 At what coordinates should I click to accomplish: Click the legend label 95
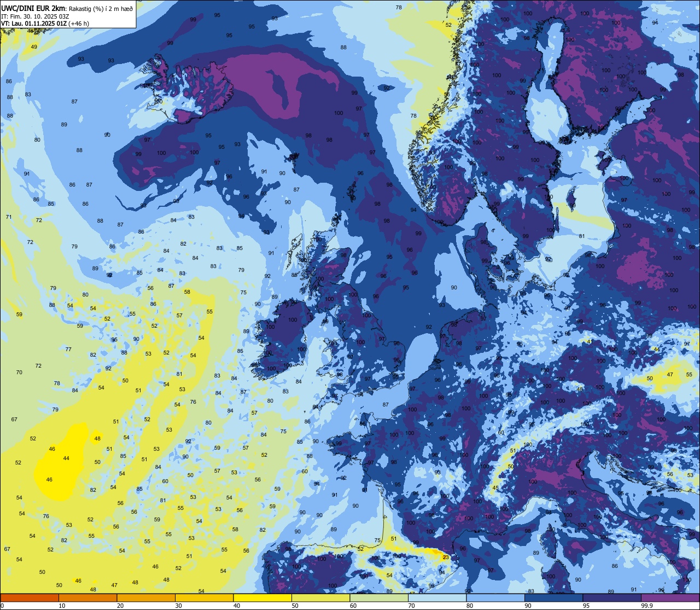coord(586,606)
